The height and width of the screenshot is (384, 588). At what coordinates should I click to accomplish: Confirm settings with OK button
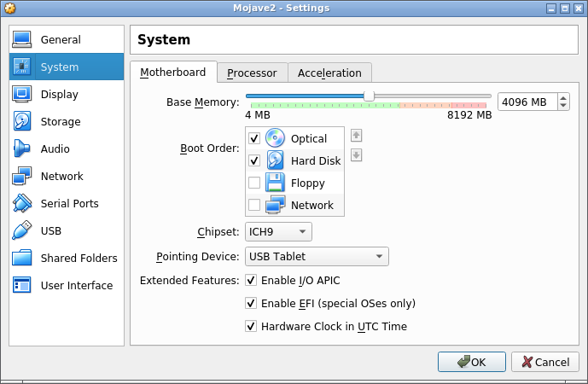click(472, 362)
